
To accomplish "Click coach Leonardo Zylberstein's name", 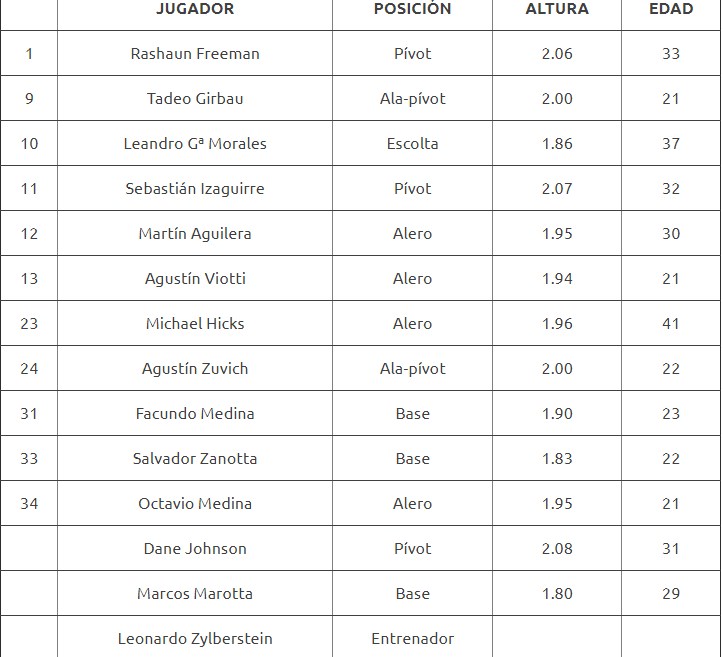I will (195, 639).
